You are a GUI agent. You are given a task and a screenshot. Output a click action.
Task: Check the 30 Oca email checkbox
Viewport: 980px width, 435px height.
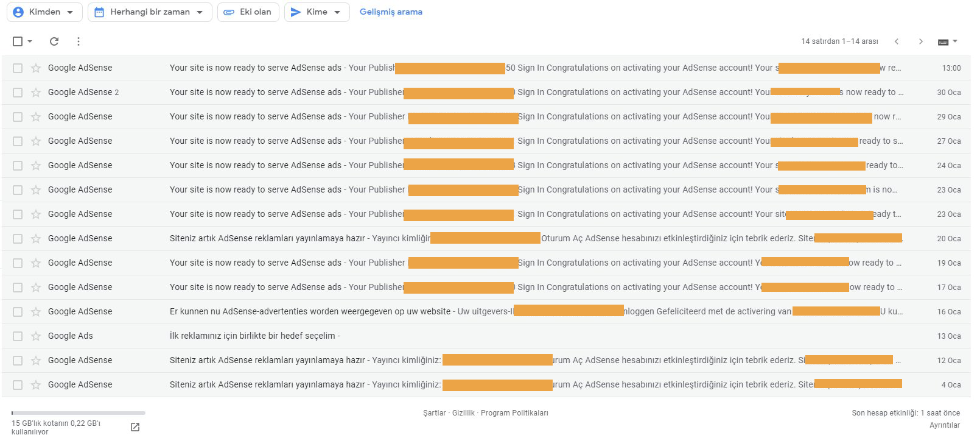(18, 93)
